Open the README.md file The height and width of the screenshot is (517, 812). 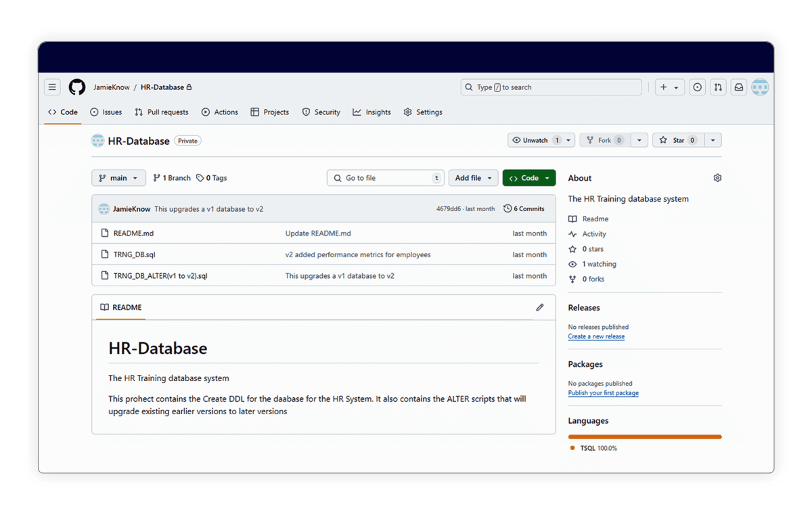pos(133,233)
